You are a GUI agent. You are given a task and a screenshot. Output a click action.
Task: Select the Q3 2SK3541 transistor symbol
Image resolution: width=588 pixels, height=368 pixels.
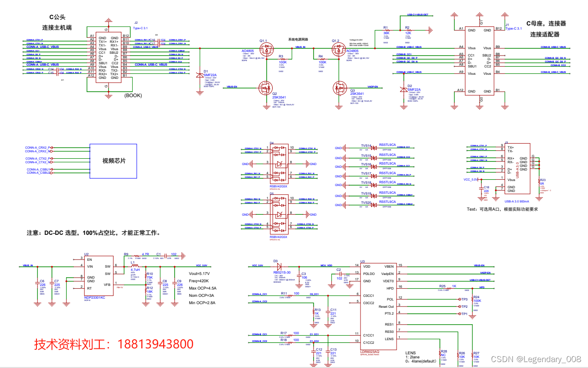(340, 87)
